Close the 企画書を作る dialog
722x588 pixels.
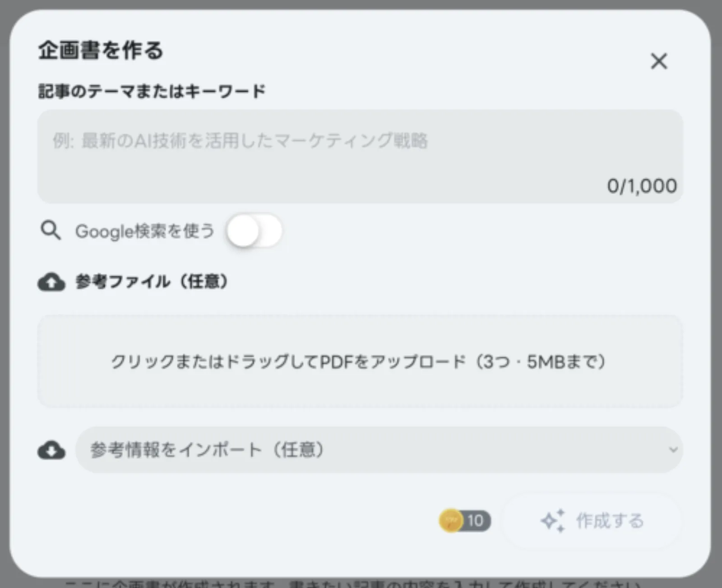tap(659, 61)
